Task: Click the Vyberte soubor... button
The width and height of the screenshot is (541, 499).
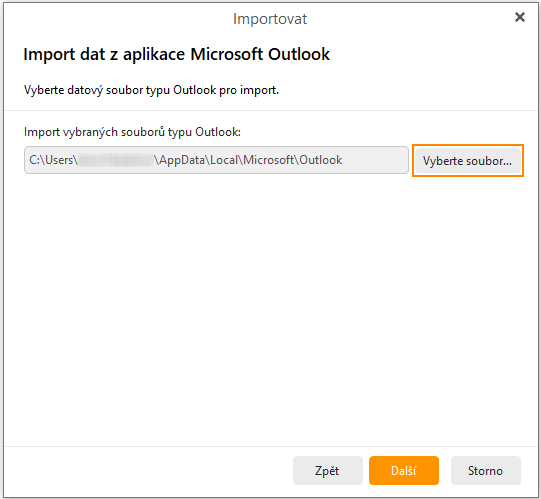Action: [468, 161]
